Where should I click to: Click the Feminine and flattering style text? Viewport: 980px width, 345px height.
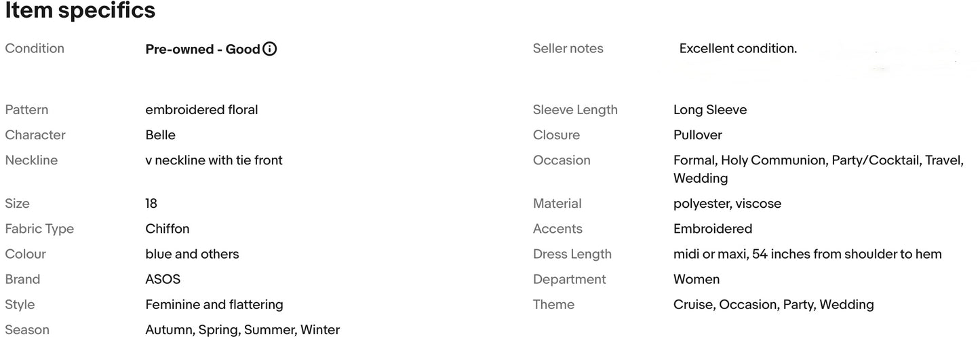(x=214, y=304)
